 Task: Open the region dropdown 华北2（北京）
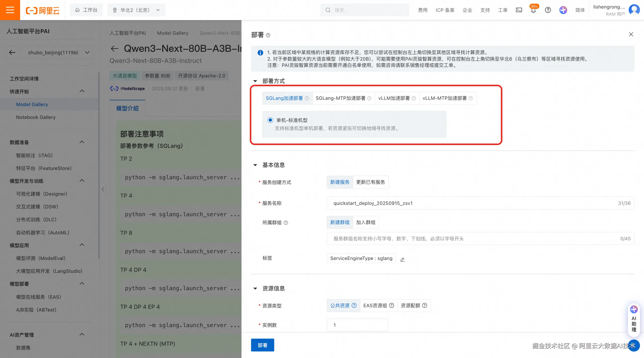(x=136, y=10)
